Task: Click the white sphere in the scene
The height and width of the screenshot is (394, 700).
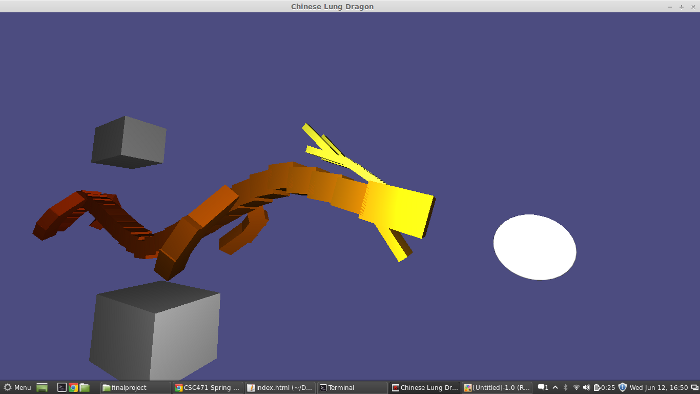Action: 535,247
